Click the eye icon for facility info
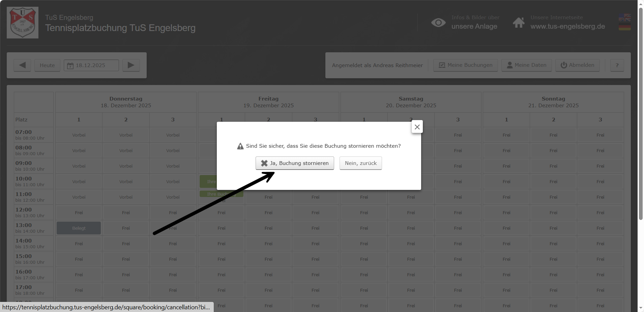 tap(438, 23)
